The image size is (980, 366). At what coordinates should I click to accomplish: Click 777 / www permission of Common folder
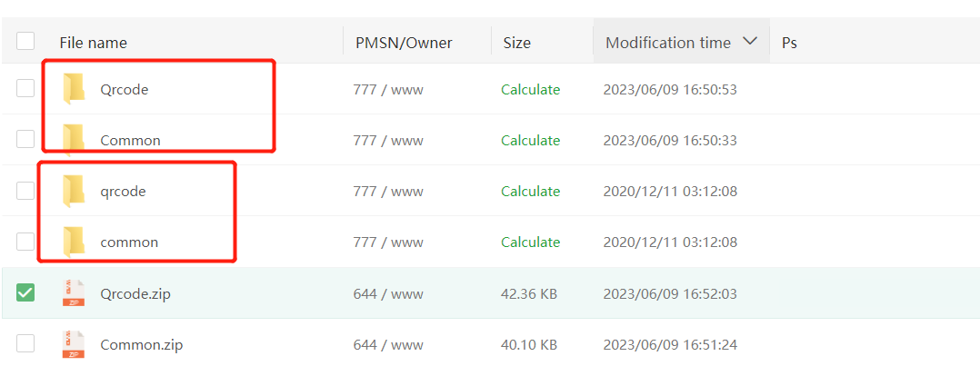[388, 141]
